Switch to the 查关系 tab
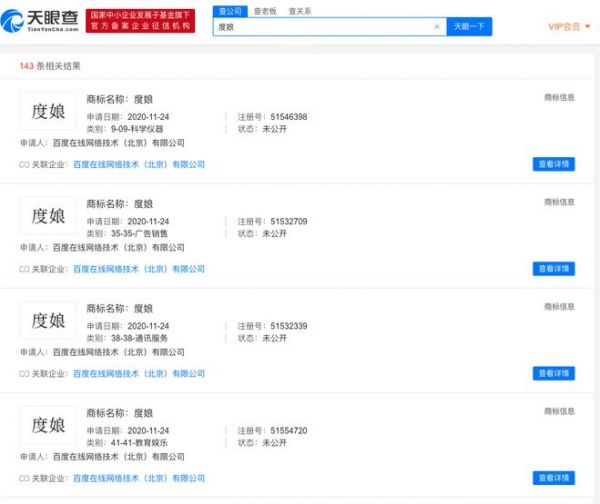This screenshot has height=504, width=600. click(299, 9)
